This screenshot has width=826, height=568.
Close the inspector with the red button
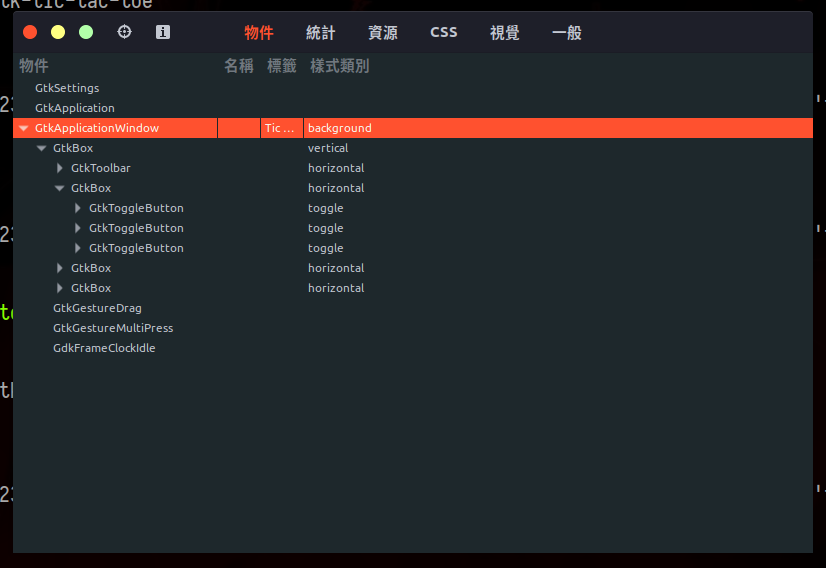tap(30, 32)
